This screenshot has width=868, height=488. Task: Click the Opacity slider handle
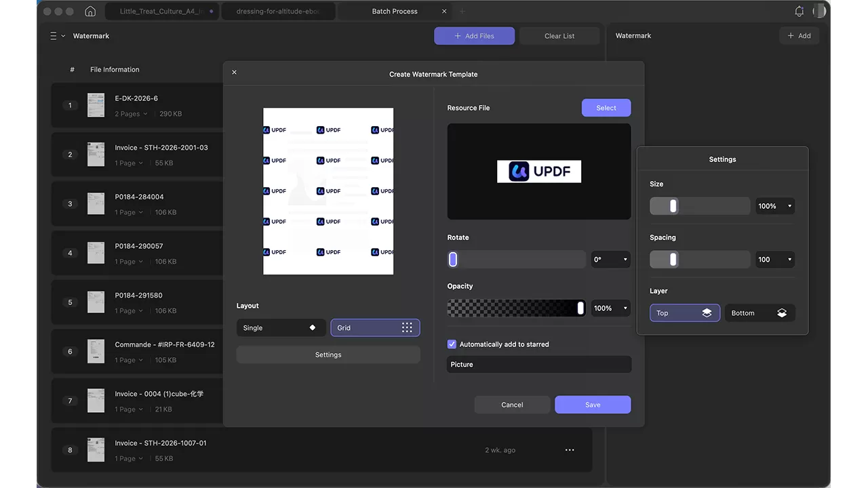(580, 308)
